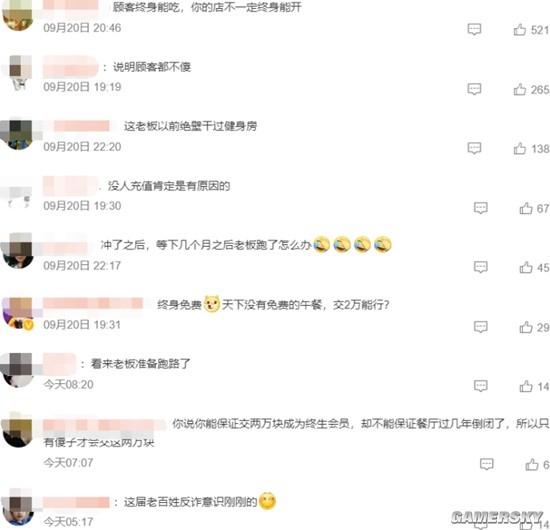Viewport: 550px width, 530px height.
Task: Like the comment with 29 likes
Action: 526,327
